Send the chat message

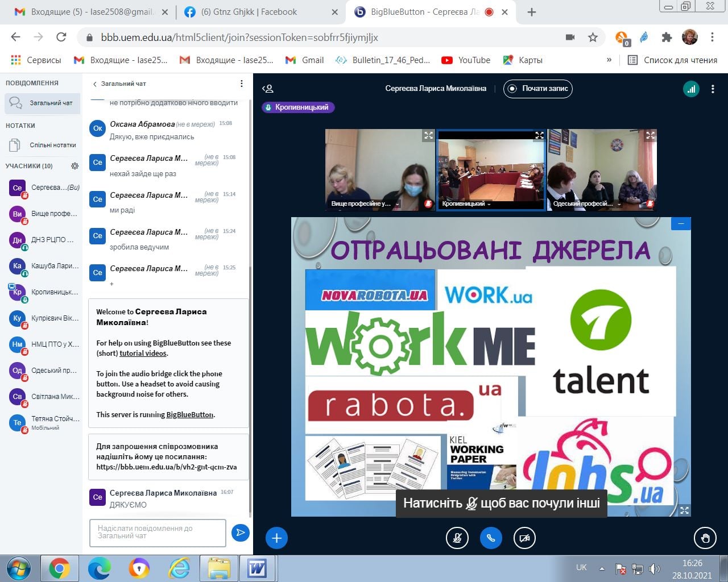241,533
